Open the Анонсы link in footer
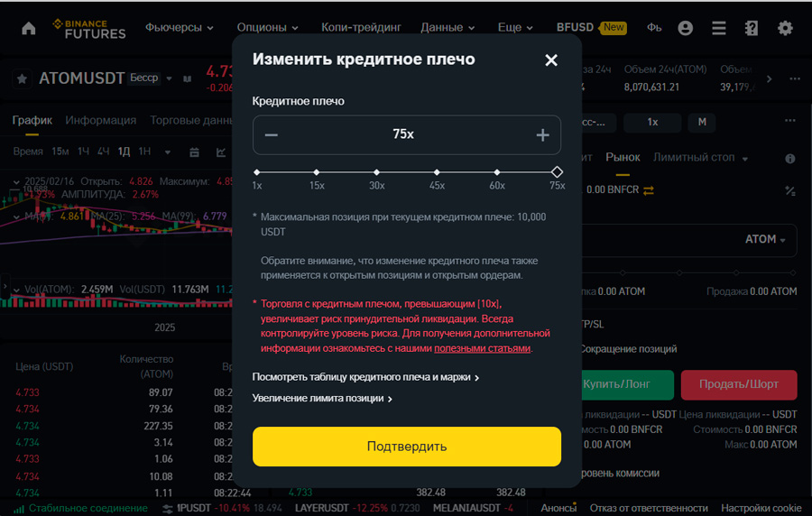The image size is (812, 516). click(x=558, y=508)
